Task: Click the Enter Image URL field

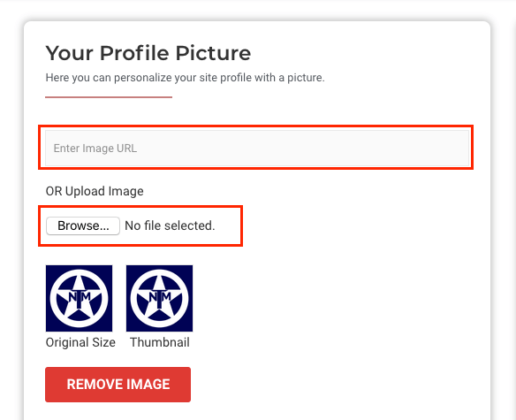Action: click(x=257, y=148)
